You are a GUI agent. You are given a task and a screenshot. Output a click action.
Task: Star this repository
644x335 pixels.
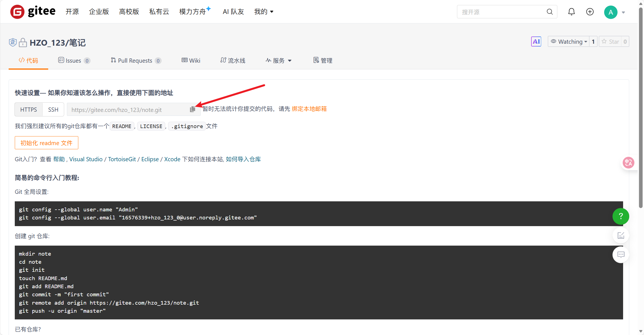pos(610,42)
